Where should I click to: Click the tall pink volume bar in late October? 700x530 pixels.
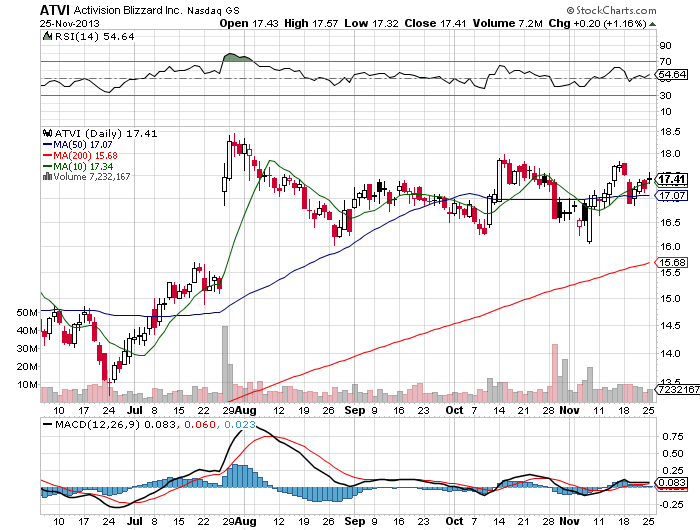tap(555, 373)
